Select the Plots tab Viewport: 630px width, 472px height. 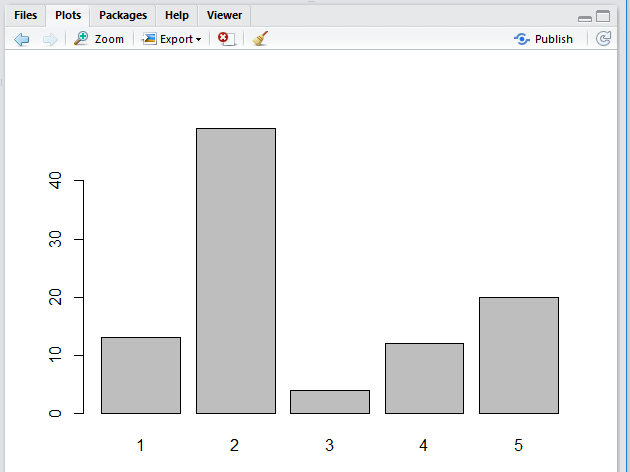(x=68, y=15)
